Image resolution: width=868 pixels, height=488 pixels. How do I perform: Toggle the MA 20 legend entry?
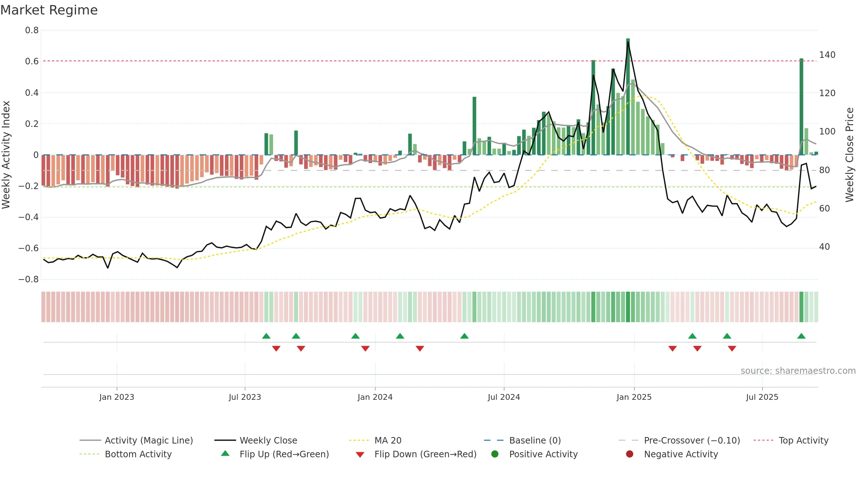(x=375, y=440)
